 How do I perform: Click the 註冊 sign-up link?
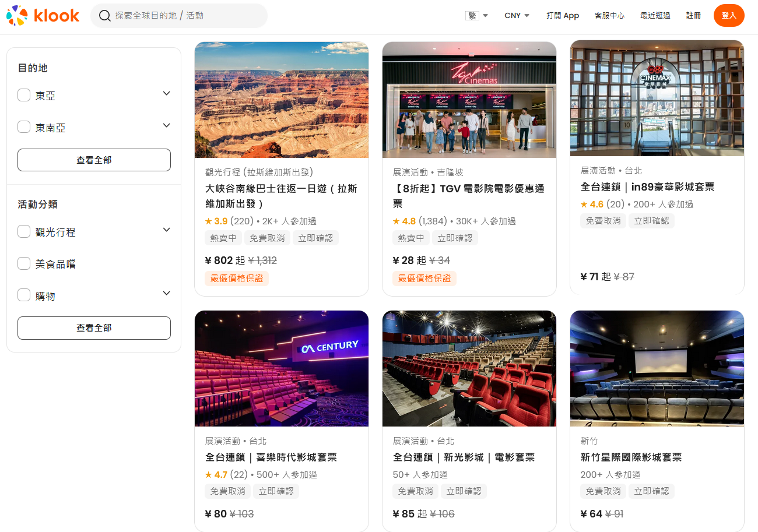pyautogui.click(x=693, y=16)
